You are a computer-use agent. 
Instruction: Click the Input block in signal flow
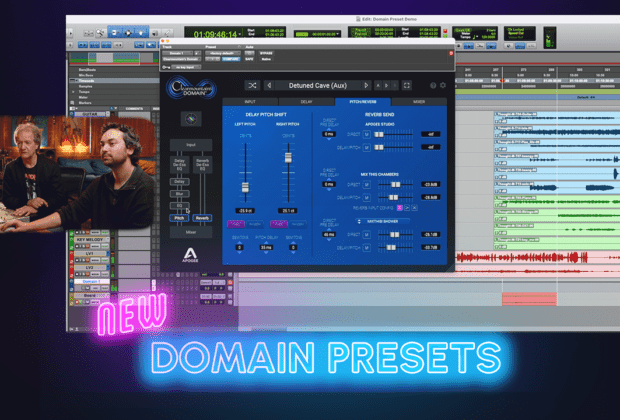(x=191, y=145)
